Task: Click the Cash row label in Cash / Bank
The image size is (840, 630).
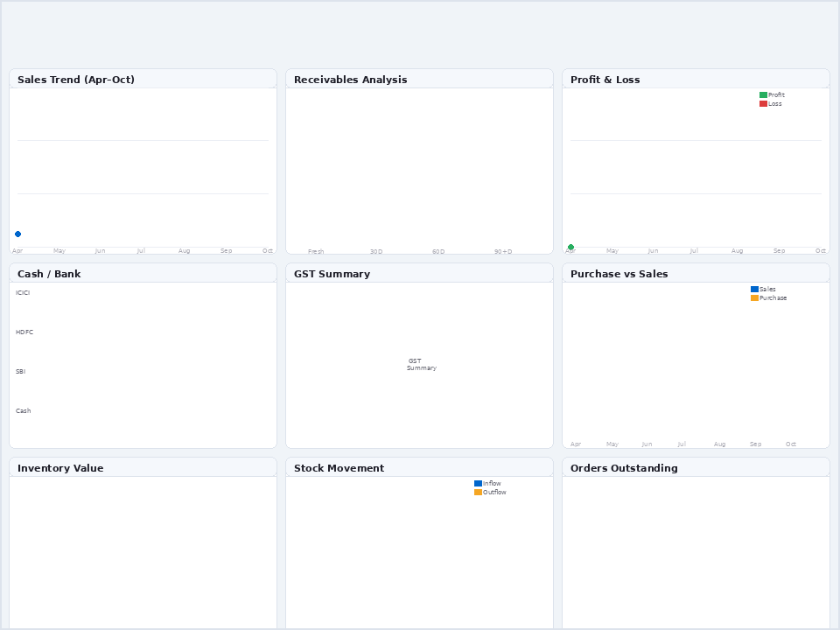Action: (x=24, y=411)
